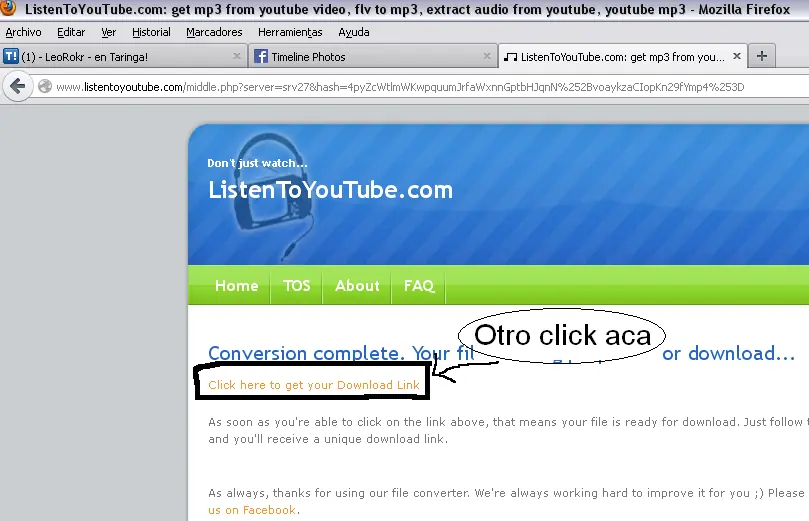
Task: Open the About nav item
Action: 357,285
